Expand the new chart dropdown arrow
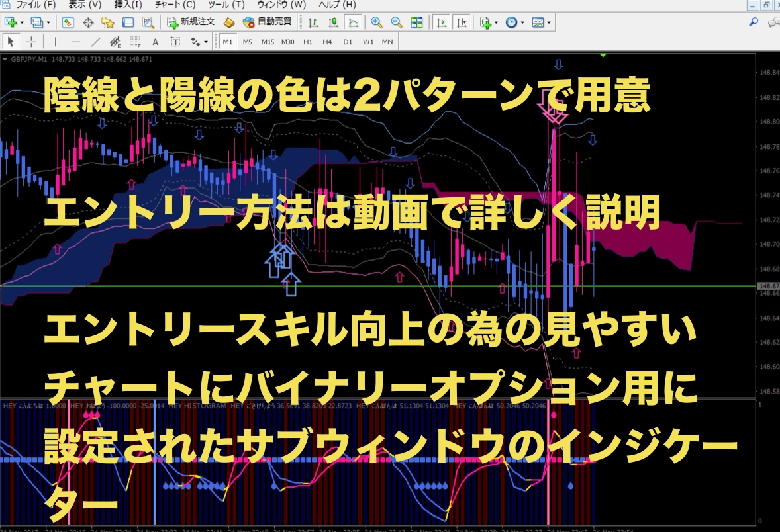The image size is (780, 532). click(x=22, y=22)
